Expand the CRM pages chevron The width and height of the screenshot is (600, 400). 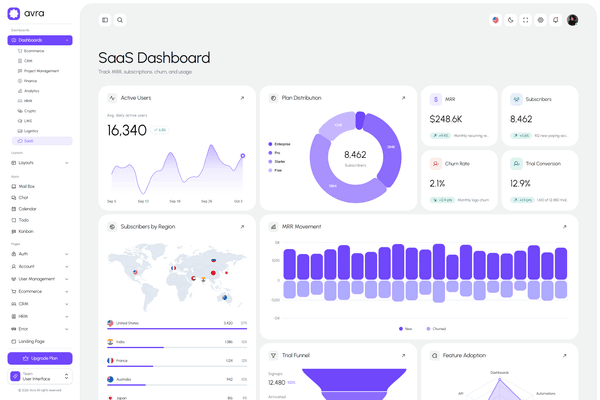pyautogui.click(x=67, y=304)
